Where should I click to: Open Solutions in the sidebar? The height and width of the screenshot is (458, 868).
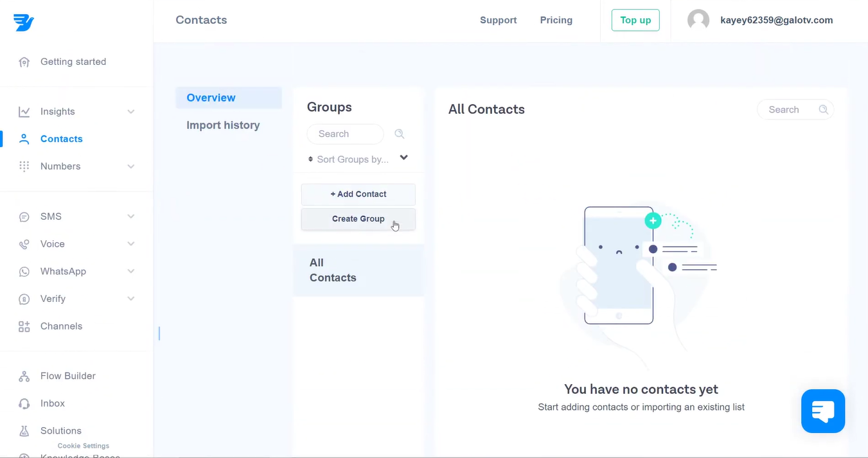click(61, 431)
